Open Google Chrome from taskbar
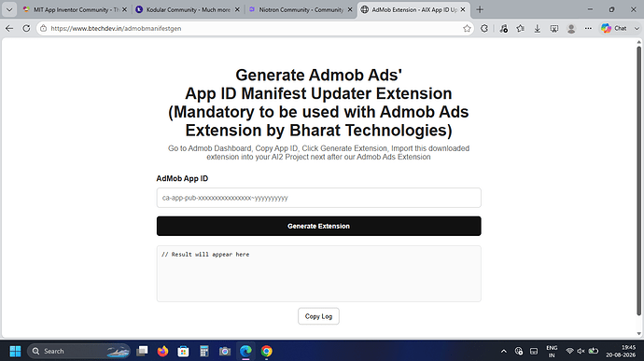 click(x=266, y=351)
